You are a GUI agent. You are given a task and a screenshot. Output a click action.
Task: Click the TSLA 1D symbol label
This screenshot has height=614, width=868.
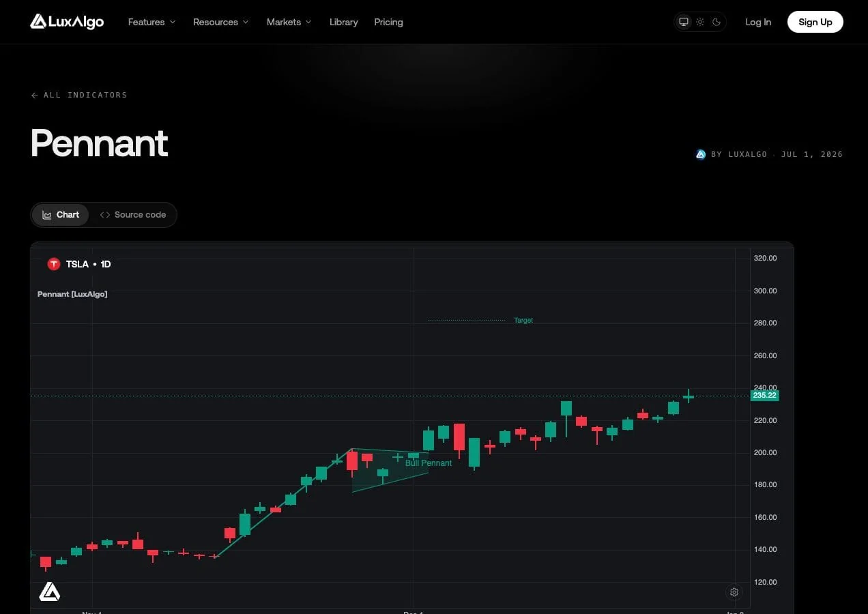click(88, 264)
